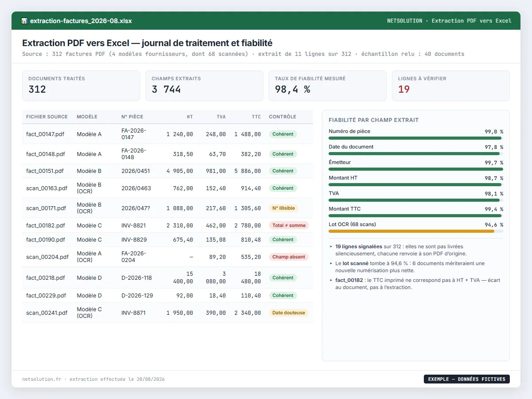Screen dimensions: 532x399
Task: Select file fact_00148.pdf
Action: 45,154
